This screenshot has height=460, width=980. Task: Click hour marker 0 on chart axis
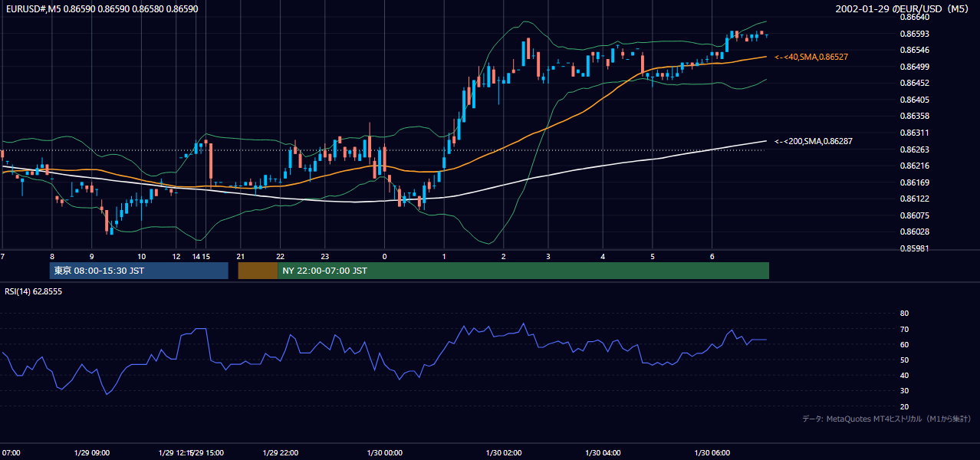[384, 256]
